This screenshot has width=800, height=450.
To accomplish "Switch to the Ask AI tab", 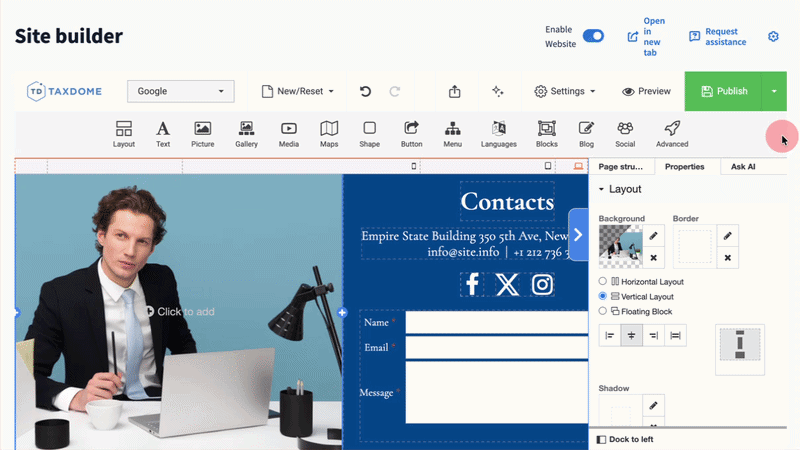I will (x=743, y=167).
